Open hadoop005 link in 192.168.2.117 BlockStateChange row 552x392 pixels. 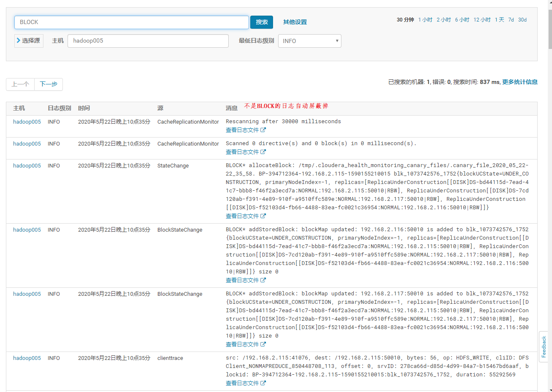click(27, 294)
